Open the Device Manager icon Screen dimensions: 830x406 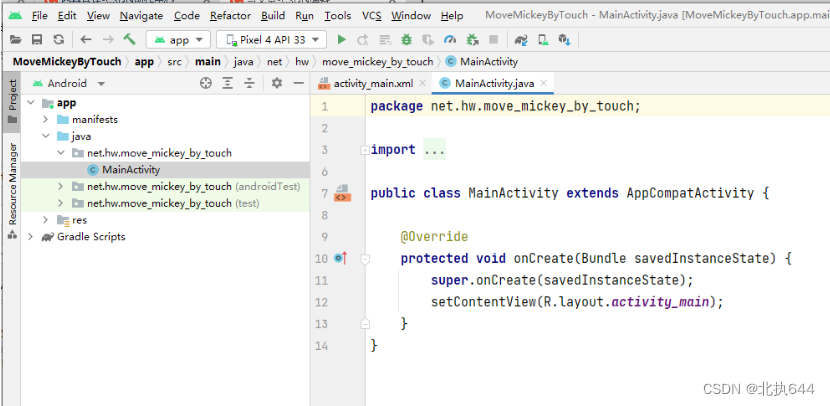[543, 39]
